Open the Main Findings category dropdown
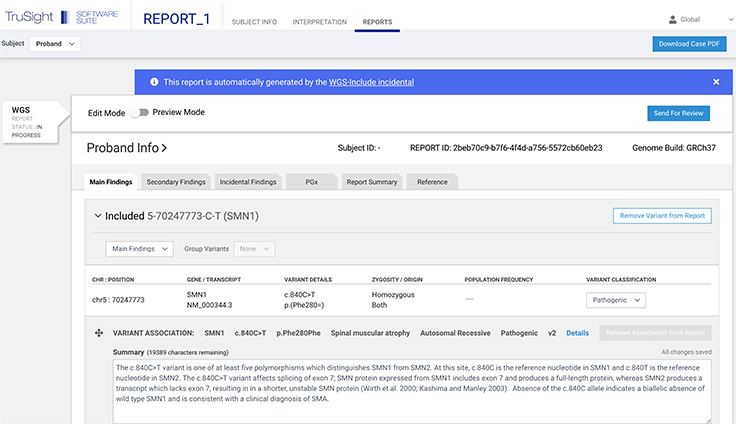 pyautogui.click(x=138, y=249)
